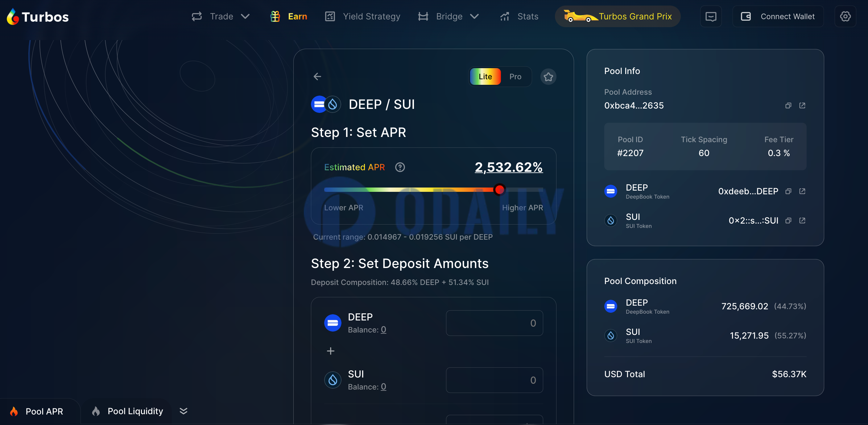
Task: Click the Yield Strategy chart icon
Action: (330, 17)
